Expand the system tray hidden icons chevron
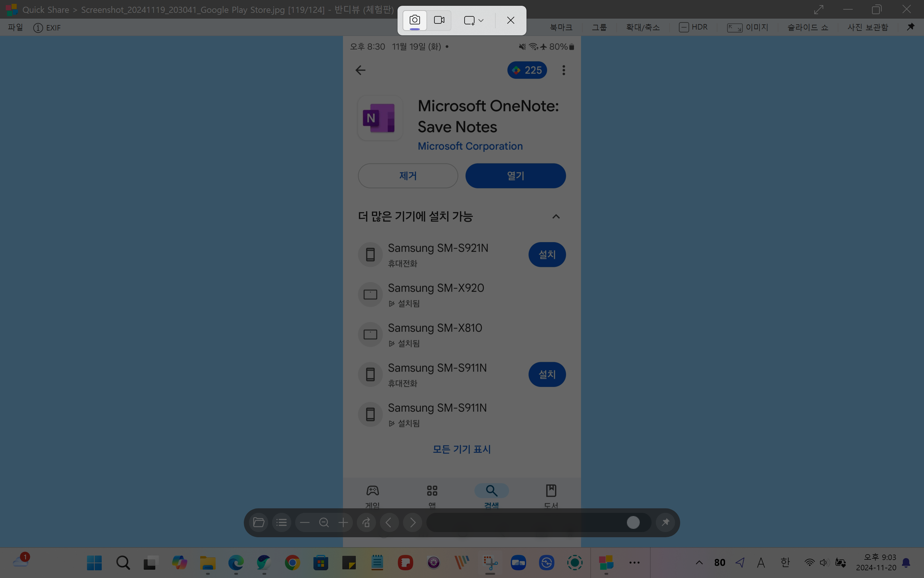 [x=699, y=562]
